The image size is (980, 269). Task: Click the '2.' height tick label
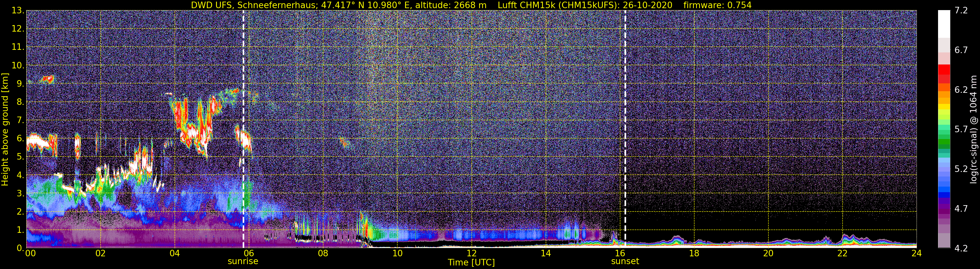coord(20,212)
